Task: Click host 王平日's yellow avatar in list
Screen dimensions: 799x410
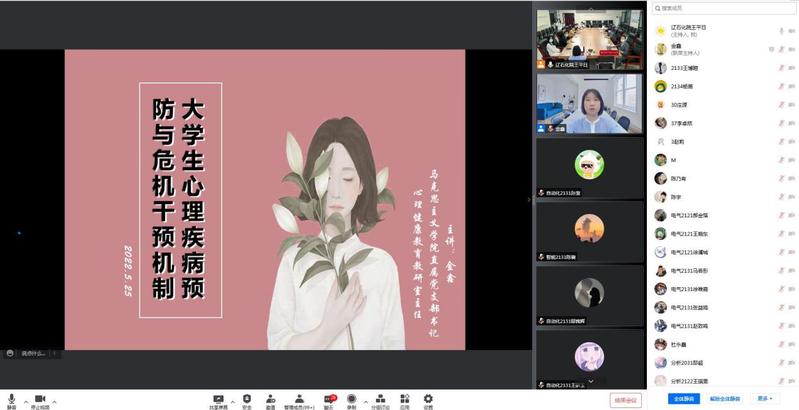Action: tap(660, 31)
